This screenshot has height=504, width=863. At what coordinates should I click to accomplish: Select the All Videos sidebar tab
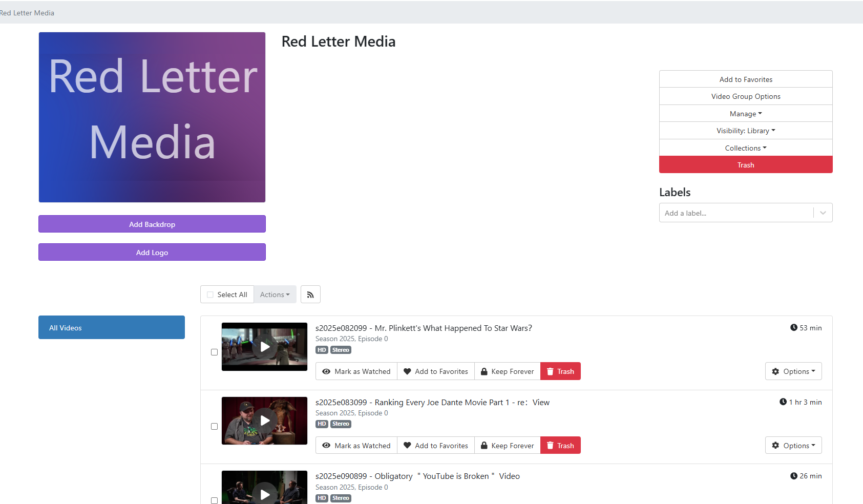112,328
